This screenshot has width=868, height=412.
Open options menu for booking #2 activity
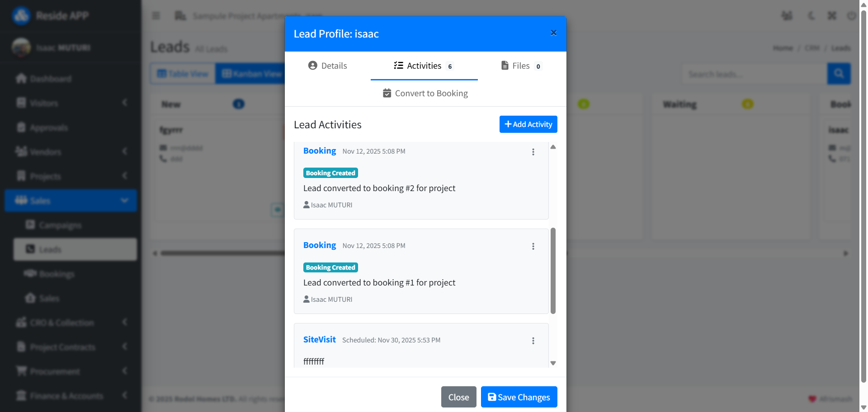[533, 152]
